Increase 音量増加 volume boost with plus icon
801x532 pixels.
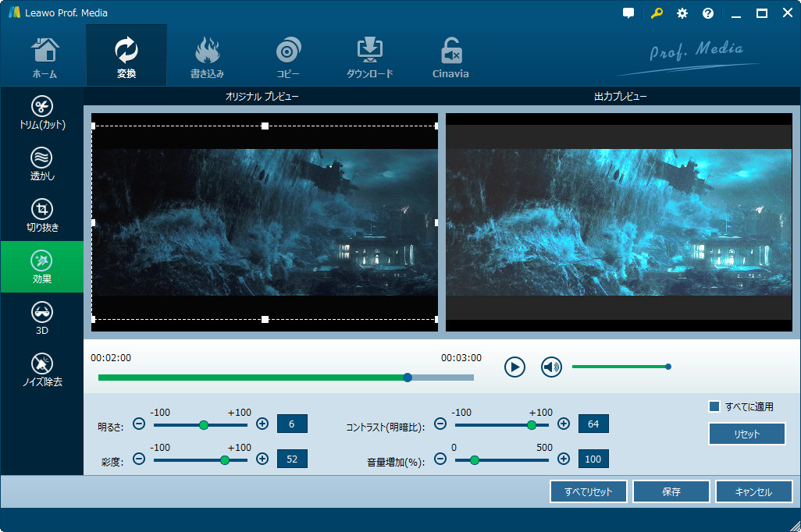point(564,459)
